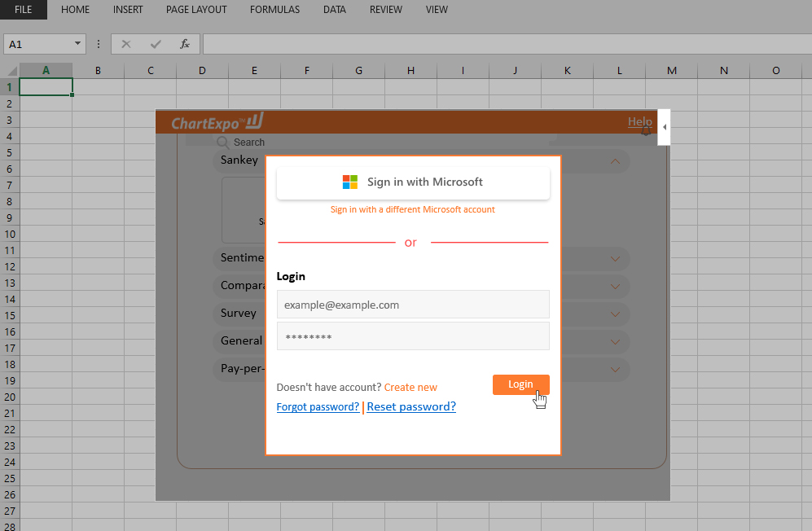812x531 pixels.
Task: Click the fx insert function icon
Action: [x=185, y=44]
